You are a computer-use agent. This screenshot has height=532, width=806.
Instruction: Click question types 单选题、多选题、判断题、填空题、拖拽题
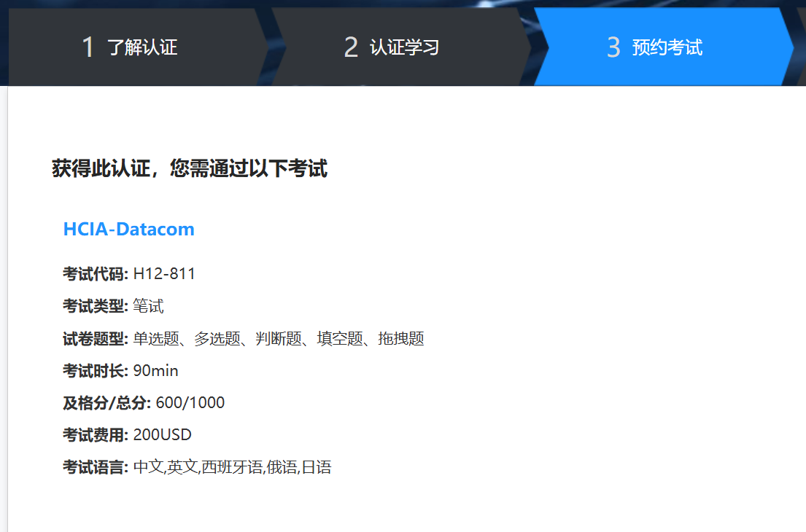(279, 338)
